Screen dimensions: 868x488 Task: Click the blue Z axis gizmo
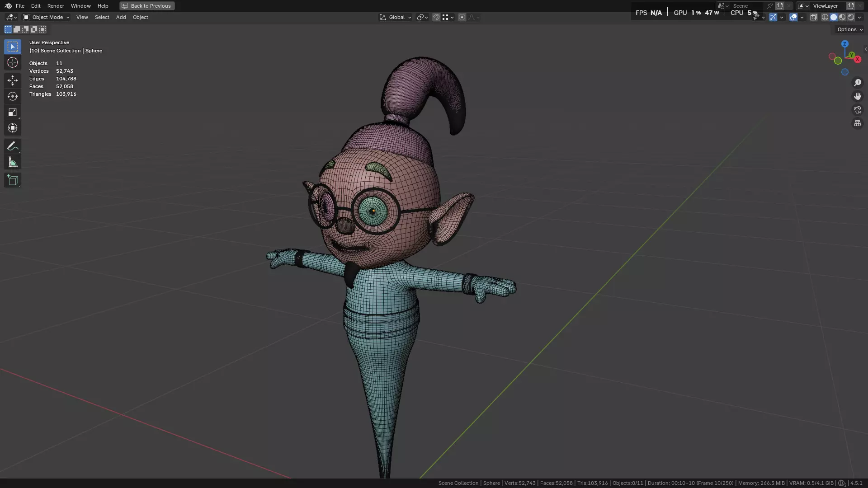[845, 44]
